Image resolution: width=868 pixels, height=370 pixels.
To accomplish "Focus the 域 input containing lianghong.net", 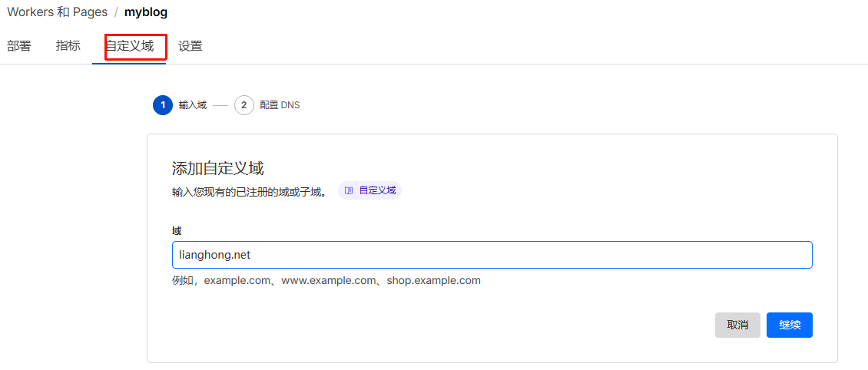I will (492, 256).
